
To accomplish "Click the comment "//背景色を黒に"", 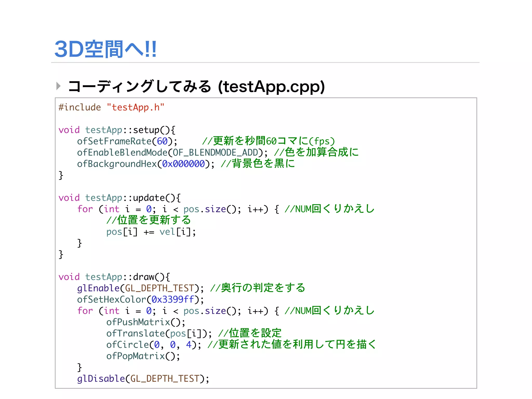I will 258,164.
